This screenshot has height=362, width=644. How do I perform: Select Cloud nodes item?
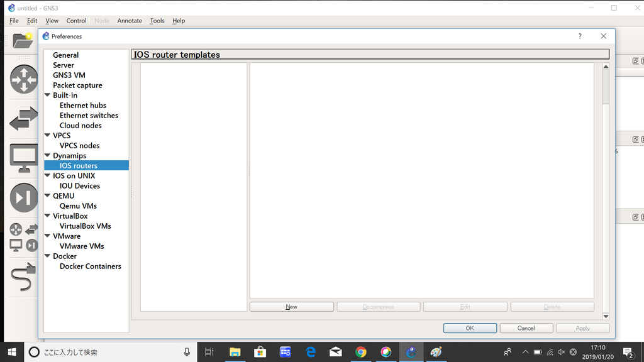coord(80,125)
